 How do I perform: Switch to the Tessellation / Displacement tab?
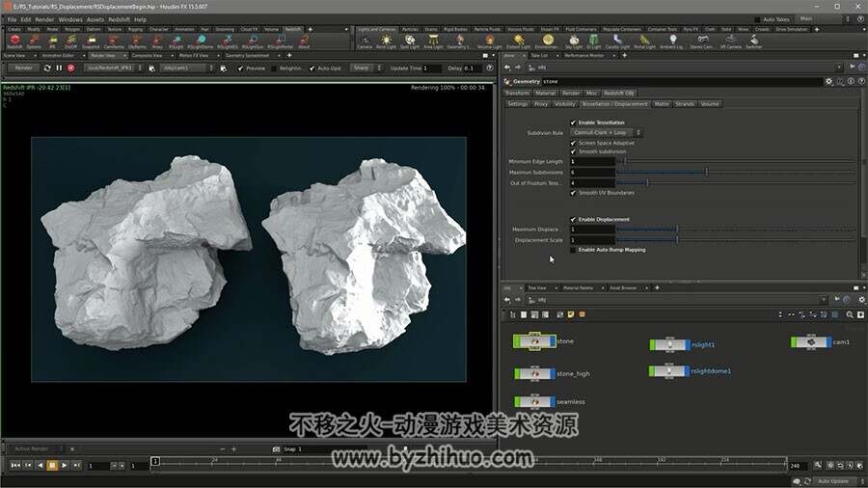click(614, 104)
